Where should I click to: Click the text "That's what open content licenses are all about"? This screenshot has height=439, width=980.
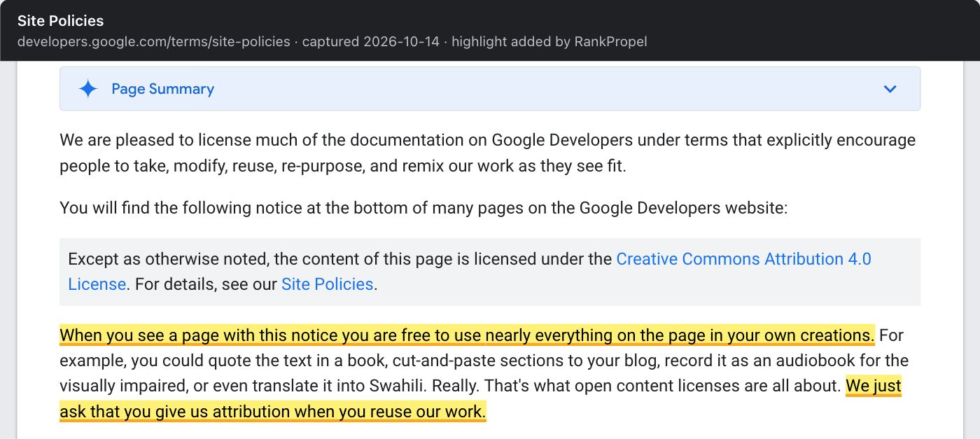coord(662,386)
